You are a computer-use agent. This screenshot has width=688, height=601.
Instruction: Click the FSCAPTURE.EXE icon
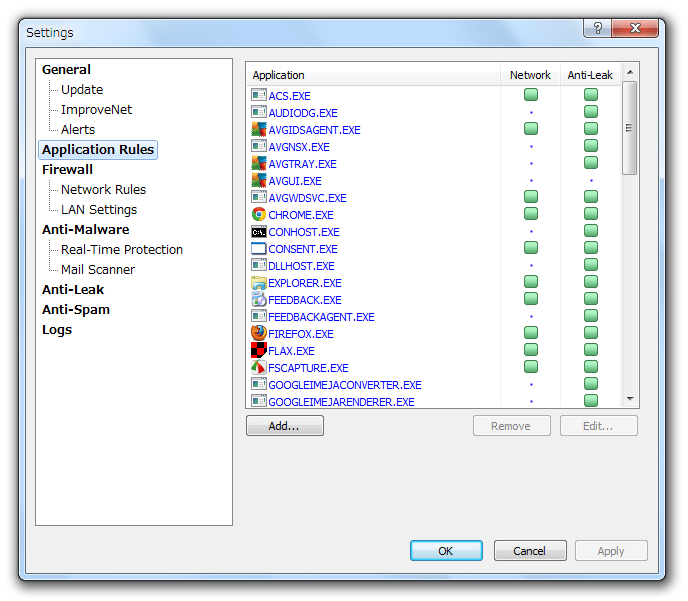coord(258,368)
